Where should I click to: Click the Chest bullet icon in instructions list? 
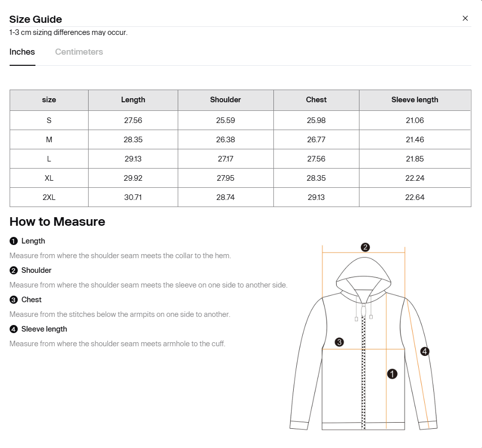[14, 300]
